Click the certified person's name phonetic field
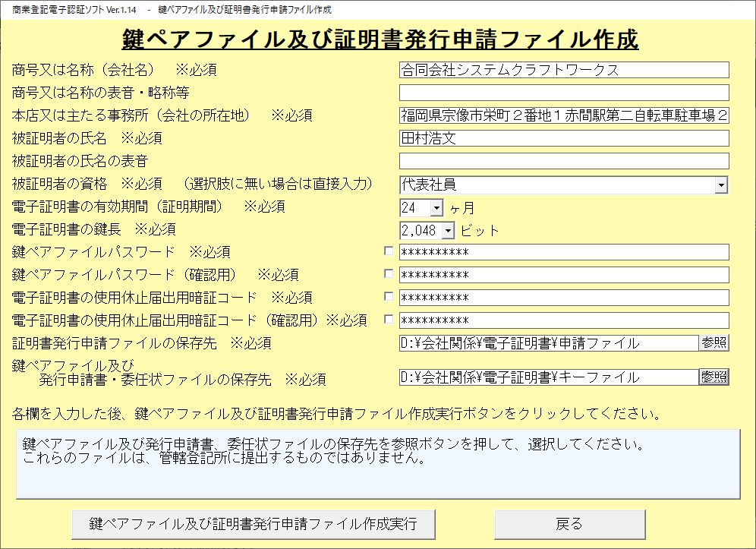 pyautogui.click(x=563, y=161)
